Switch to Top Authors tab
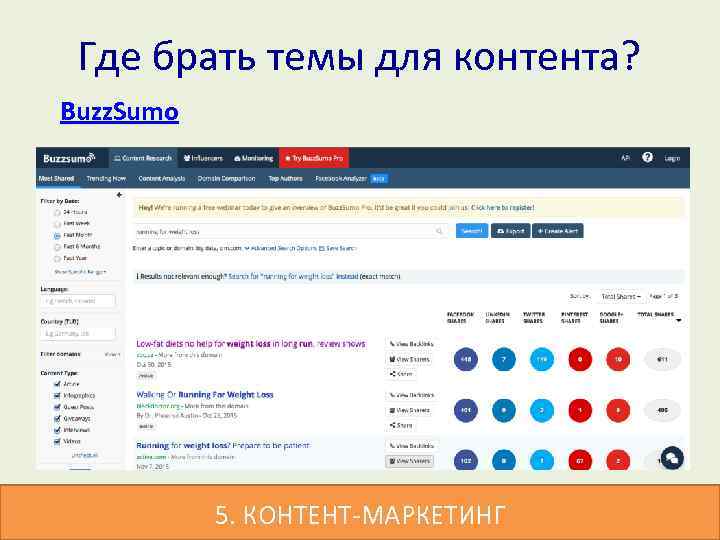This screenshot has height=540, width=720. (x=285, y=178)
